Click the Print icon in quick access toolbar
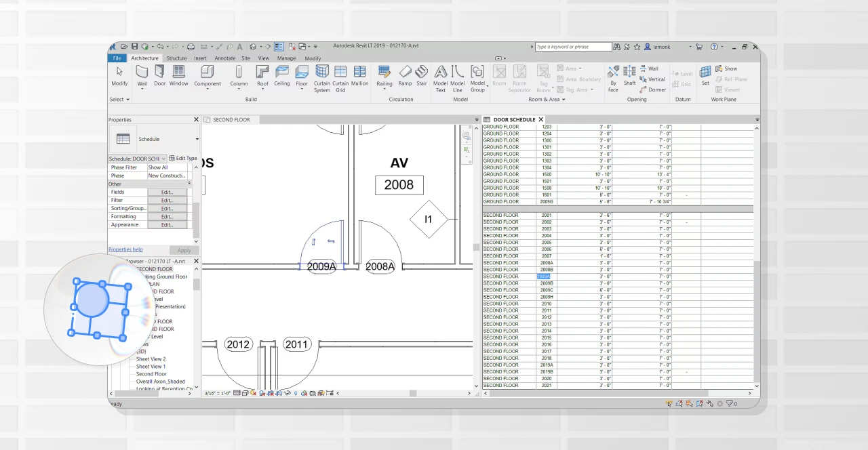This screenshot has height=450, width=868. (191, 47)
